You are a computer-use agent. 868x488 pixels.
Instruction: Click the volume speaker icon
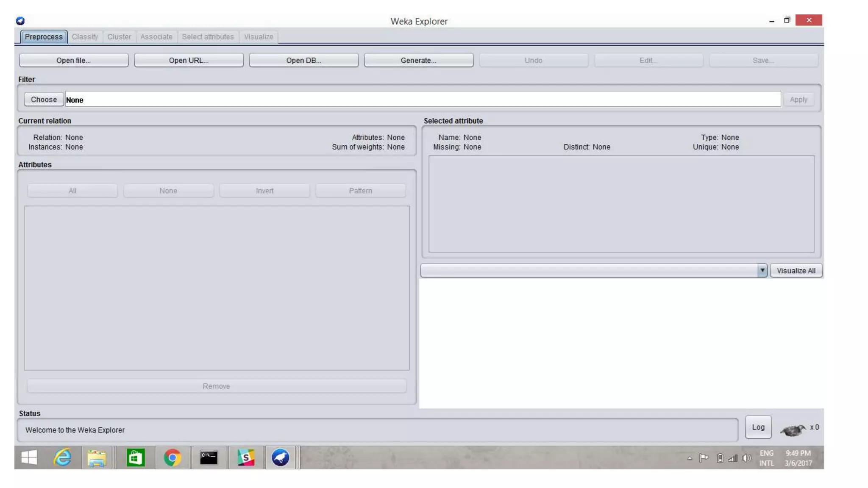pyautogui.click(x=747, y=458)
